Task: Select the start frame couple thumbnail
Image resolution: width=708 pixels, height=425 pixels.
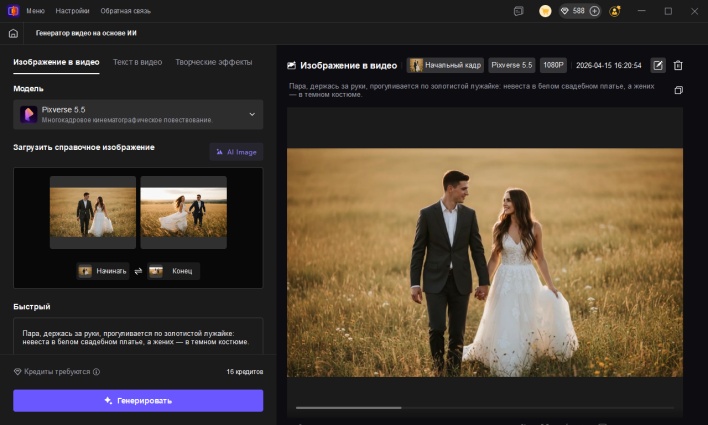Action: (x=93, y=212)
